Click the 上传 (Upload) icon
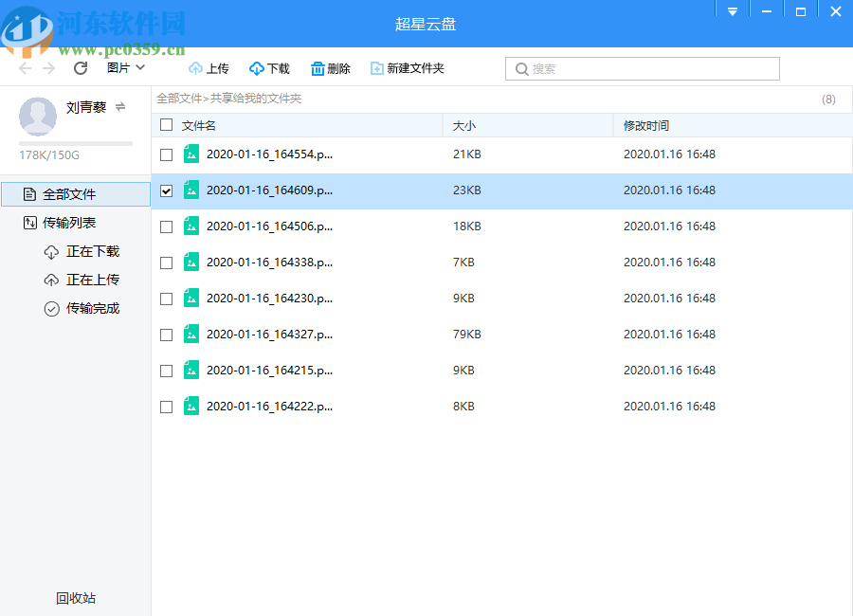This screenshot has height=616, width=853. tap(195, 67)
